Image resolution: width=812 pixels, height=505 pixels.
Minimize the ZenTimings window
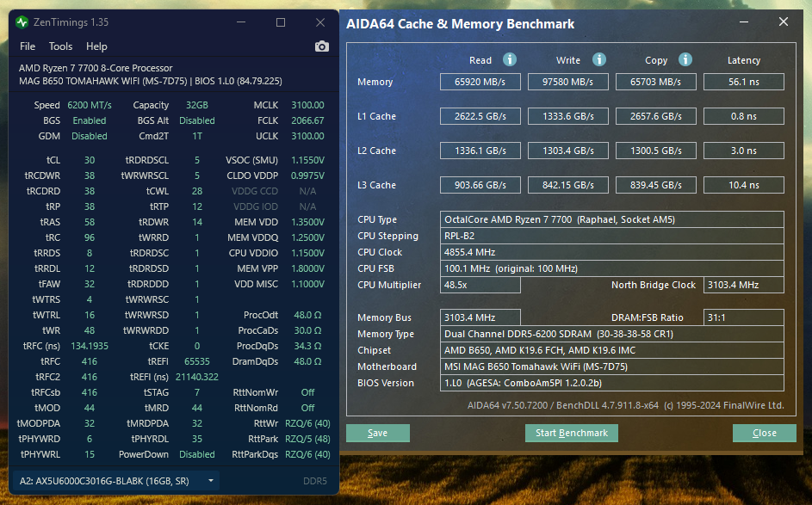(x=241, y=22)
